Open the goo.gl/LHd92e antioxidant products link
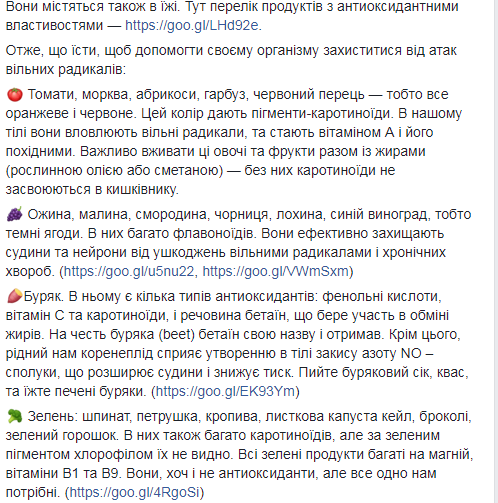The height and width of the screenshot is (503, 498). click(x=192, y=25)
